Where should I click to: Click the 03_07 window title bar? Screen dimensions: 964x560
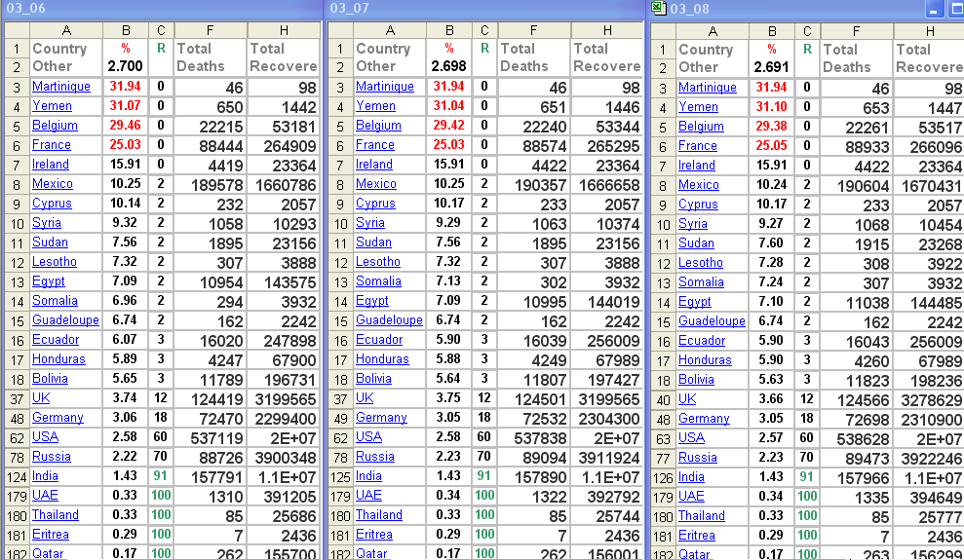click(485, 9)
